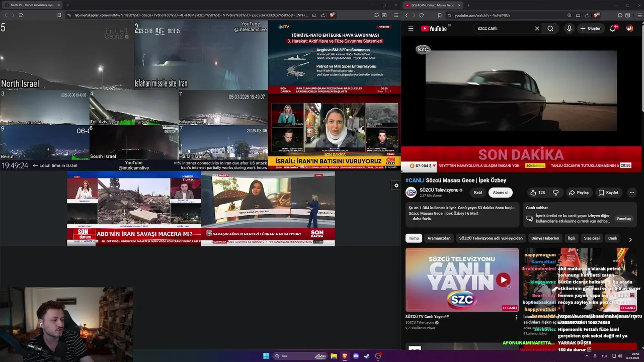The image size is (644, 362).
Task: Click the NTV stream tile
Action: (x=334, y=57)
